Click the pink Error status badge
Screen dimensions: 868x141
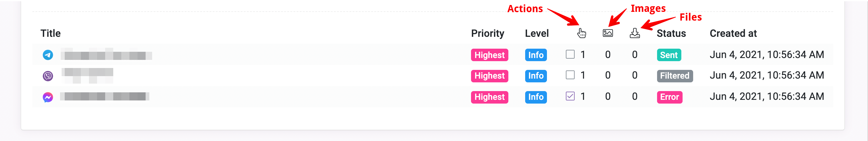[x=669, y=97]
